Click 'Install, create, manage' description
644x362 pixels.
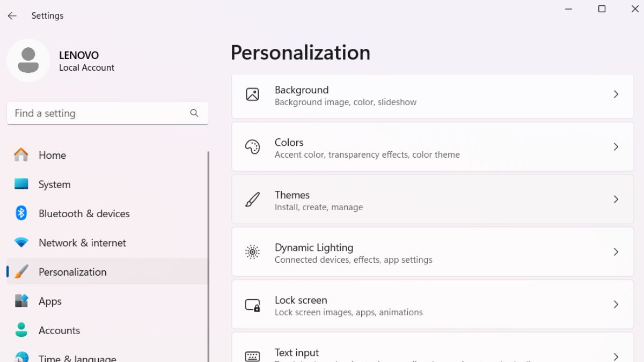[x=319, y=207]
